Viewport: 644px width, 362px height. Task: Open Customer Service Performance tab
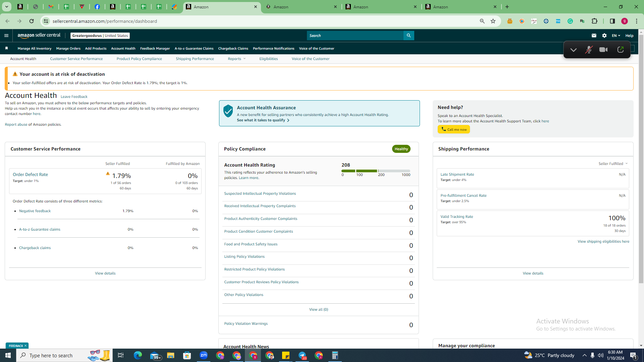click(x=76, y=59)
